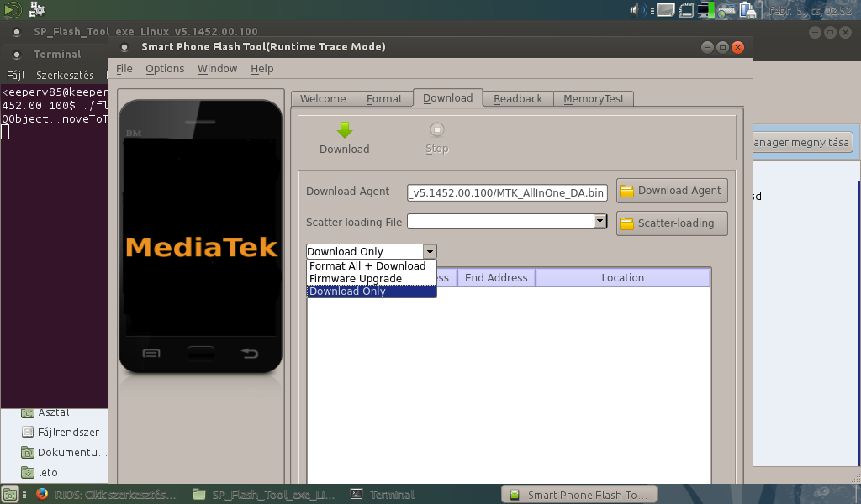Viewport: 861px width, 504px height.
Task: Switch to the Welcome tab
Action: [x=324, y=99]
